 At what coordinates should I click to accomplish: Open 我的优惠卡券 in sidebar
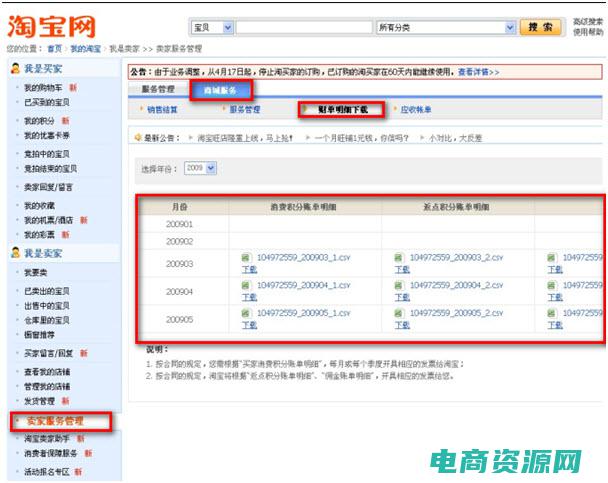point(47,135)
